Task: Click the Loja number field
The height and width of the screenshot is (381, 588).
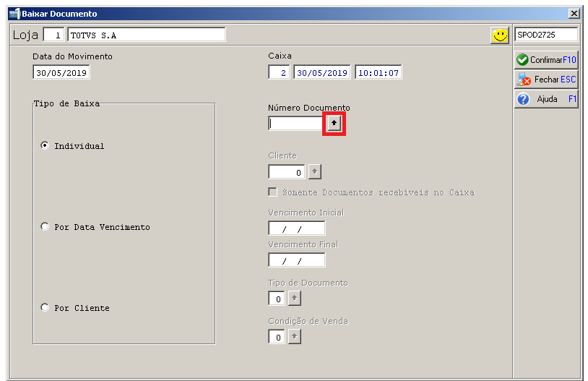Action: [53, 35]
